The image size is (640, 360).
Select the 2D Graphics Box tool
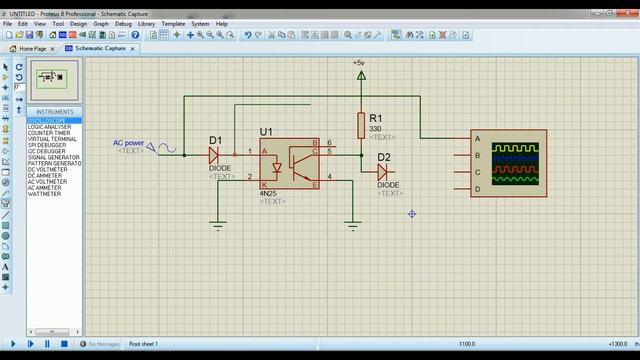[x=5, y=225]
